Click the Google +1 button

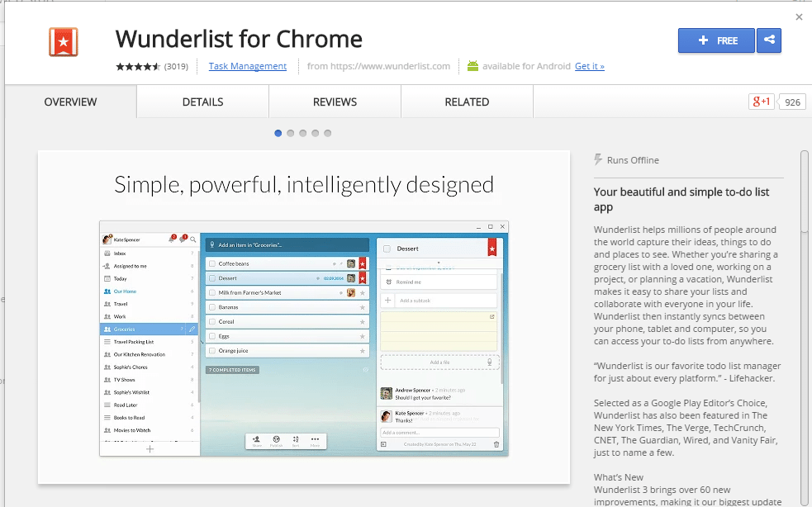(x=762, y=102)
